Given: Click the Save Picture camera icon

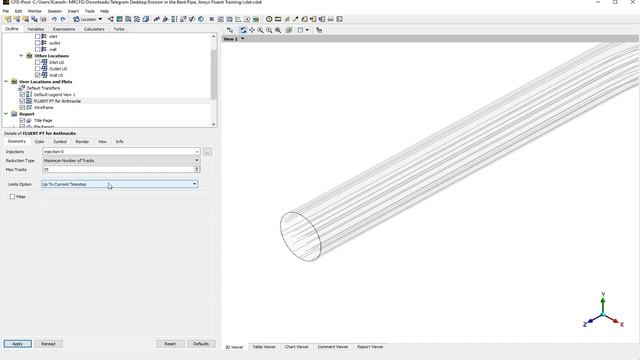Looking at the screenshot, I should point(43,19).
